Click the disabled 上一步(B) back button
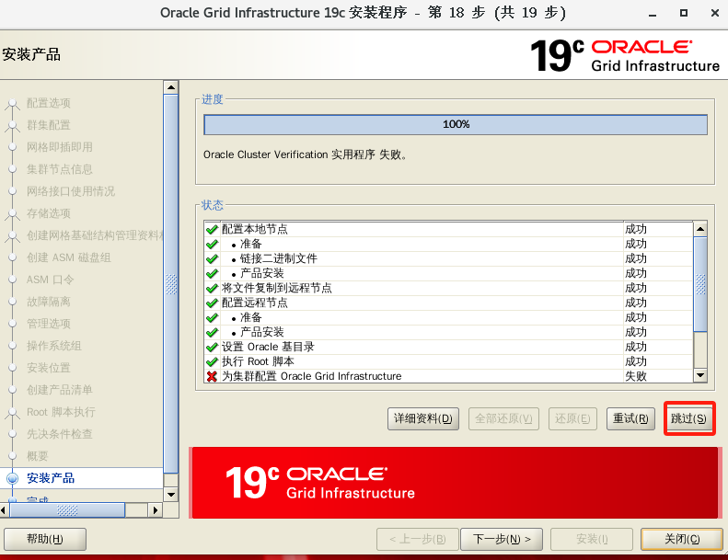 tap(418, 539)
